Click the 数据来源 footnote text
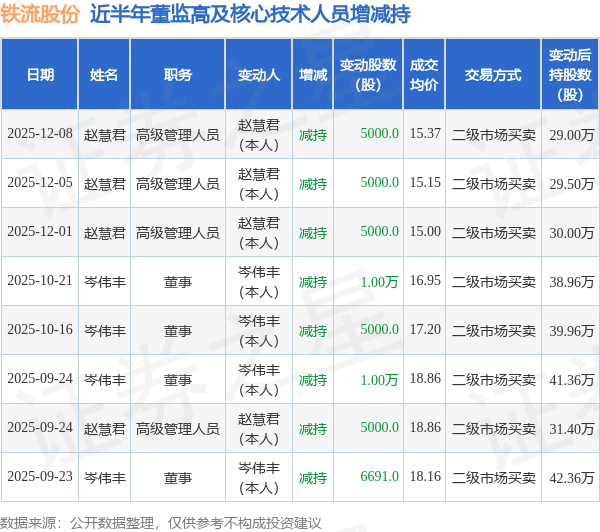Image resolution: width=600 pixels, height=532 pixels. 160,523
